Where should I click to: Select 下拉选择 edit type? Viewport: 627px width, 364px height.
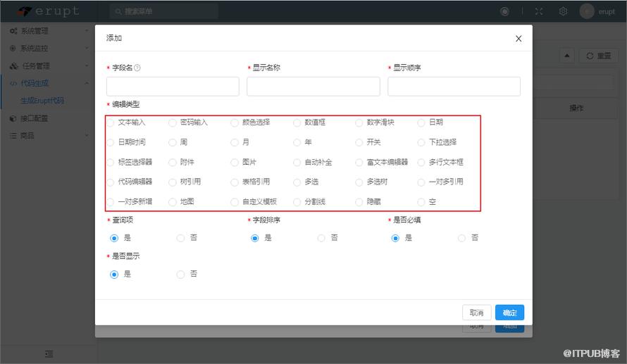pos(421,142)
